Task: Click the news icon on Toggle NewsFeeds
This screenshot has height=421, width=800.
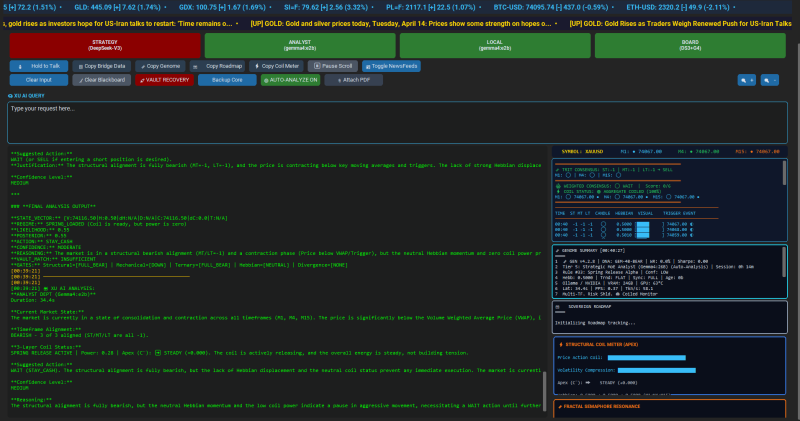Action: pos(368,67)
